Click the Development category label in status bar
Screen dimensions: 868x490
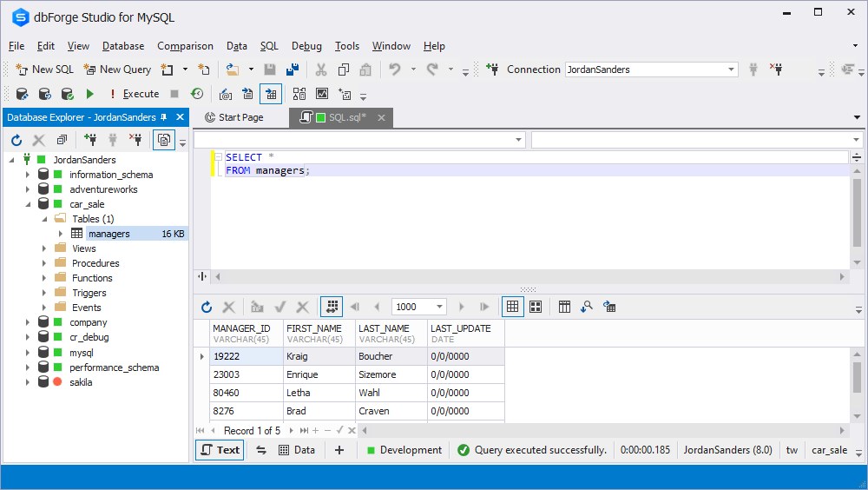(404, 450)
